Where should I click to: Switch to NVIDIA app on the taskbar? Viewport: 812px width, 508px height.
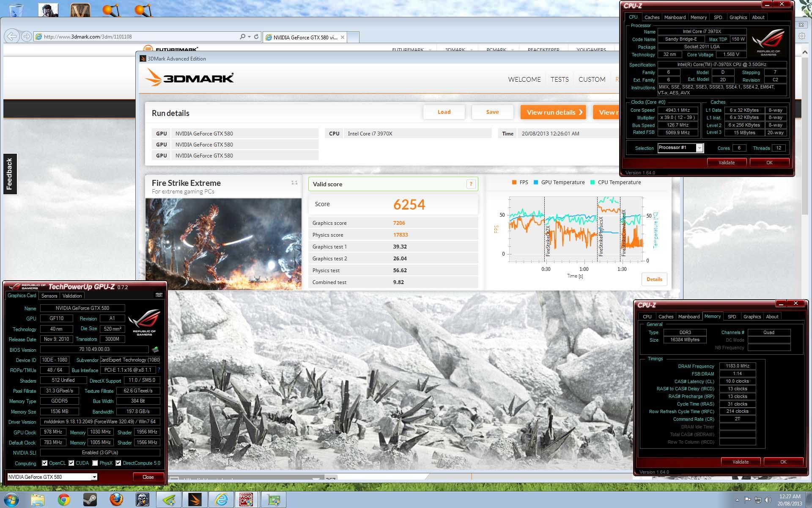(169, 500)
